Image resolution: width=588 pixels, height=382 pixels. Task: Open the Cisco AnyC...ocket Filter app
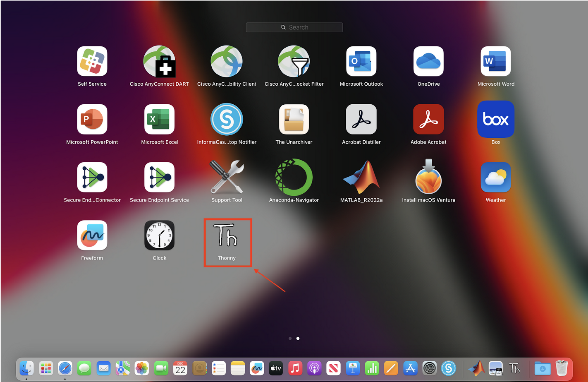(x=294, y=61)
